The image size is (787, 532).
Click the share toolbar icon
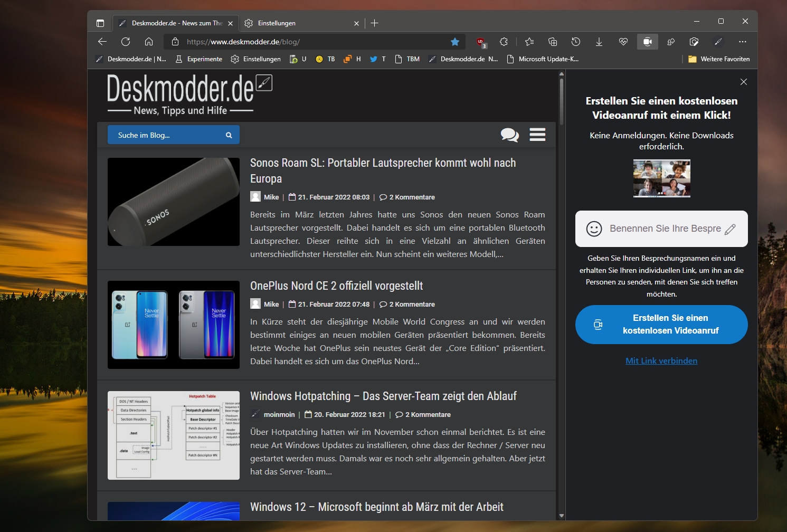coord(671,42)
